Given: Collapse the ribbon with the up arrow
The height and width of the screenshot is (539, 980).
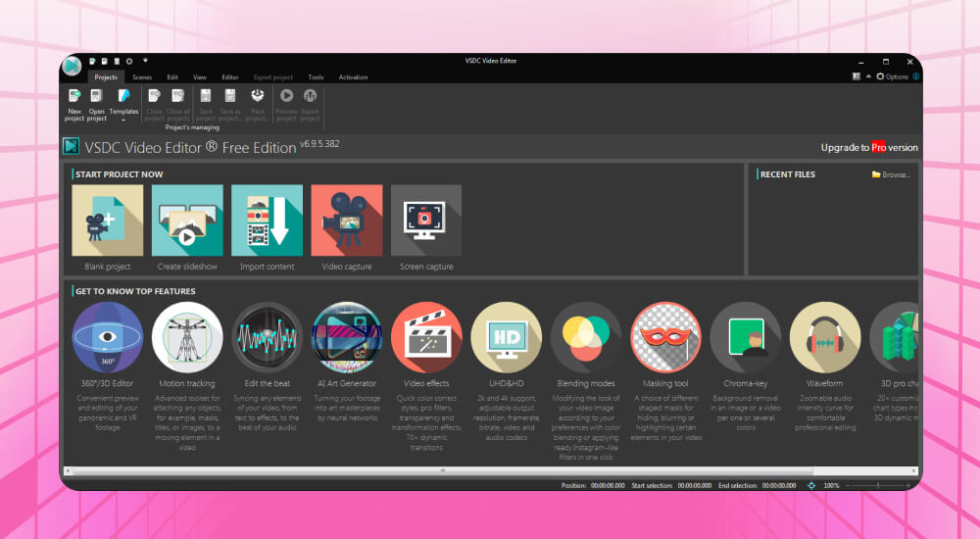Looking at the screenshot, I should click(x=868, y=76).
